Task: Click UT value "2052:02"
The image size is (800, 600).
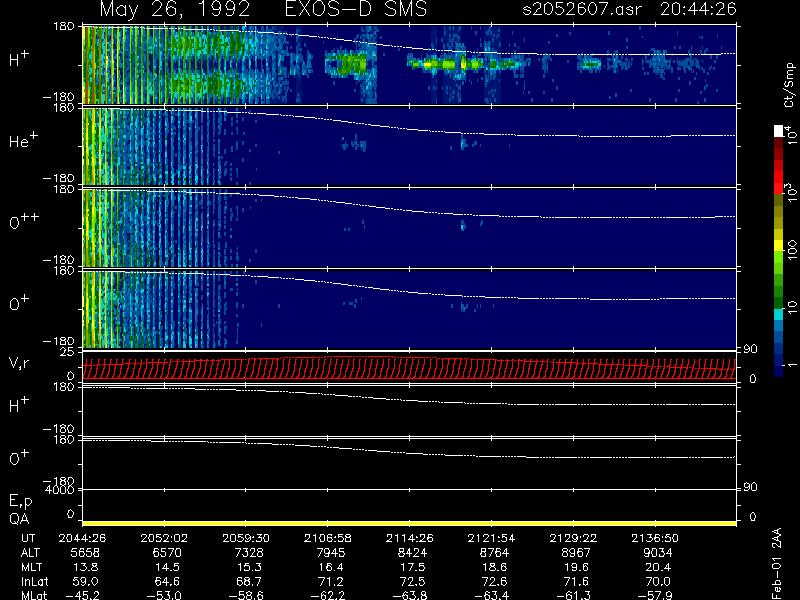Action: coord(164,538)
